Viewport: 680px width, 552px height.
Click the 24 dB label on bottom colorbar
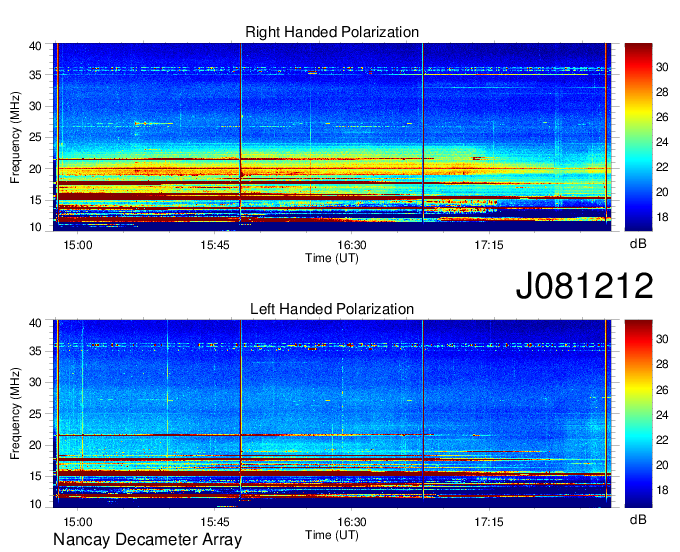tap(662, 415)
